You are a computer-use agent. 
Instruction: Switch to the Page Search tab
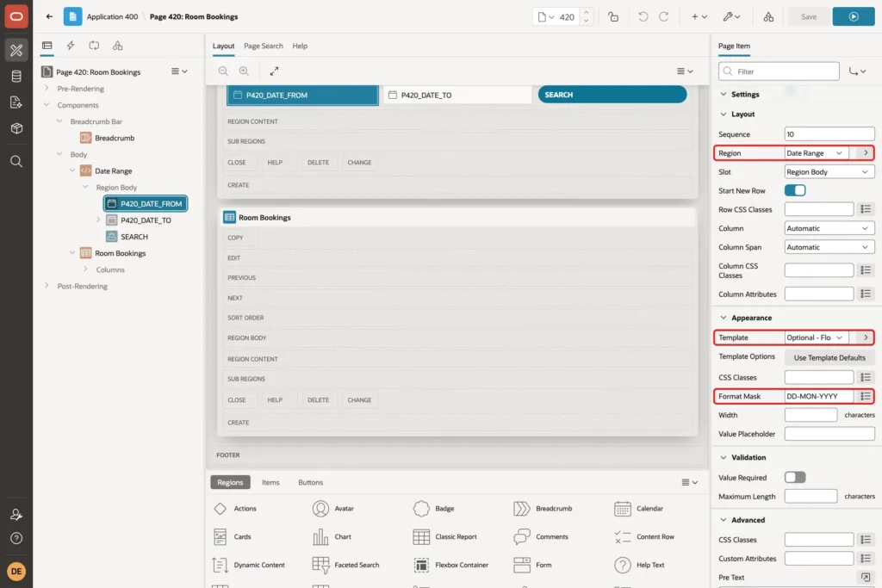tap(264, 46)
